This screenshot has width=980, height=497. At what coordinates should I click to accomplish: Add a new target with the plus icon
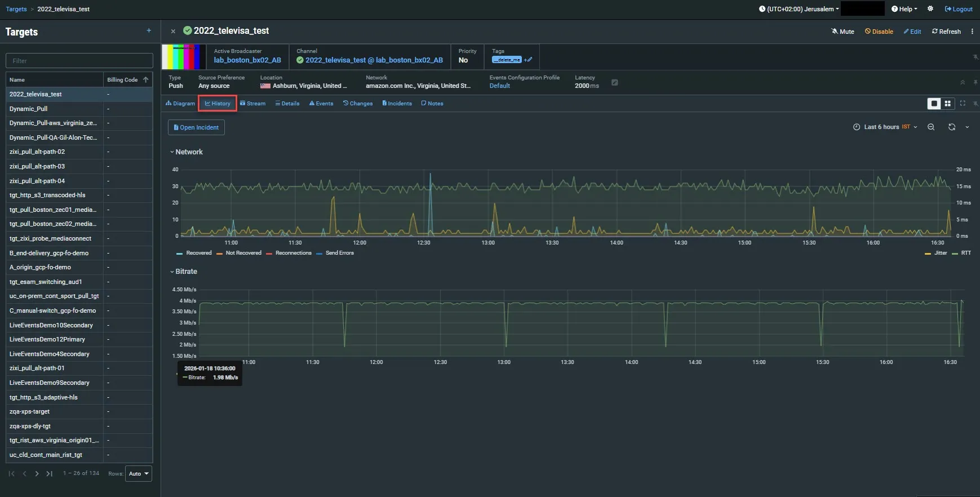pos(149,31)
